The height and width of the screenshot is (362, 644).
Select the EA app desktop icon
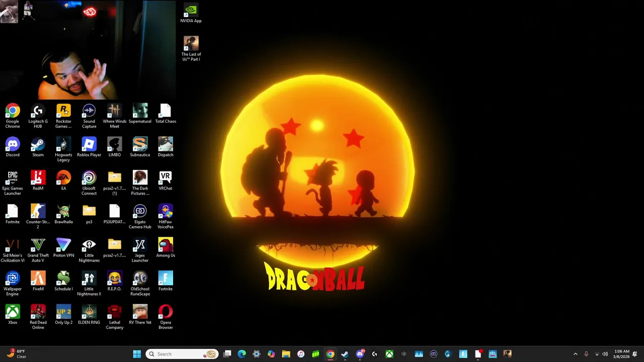[x=63, y=180]
